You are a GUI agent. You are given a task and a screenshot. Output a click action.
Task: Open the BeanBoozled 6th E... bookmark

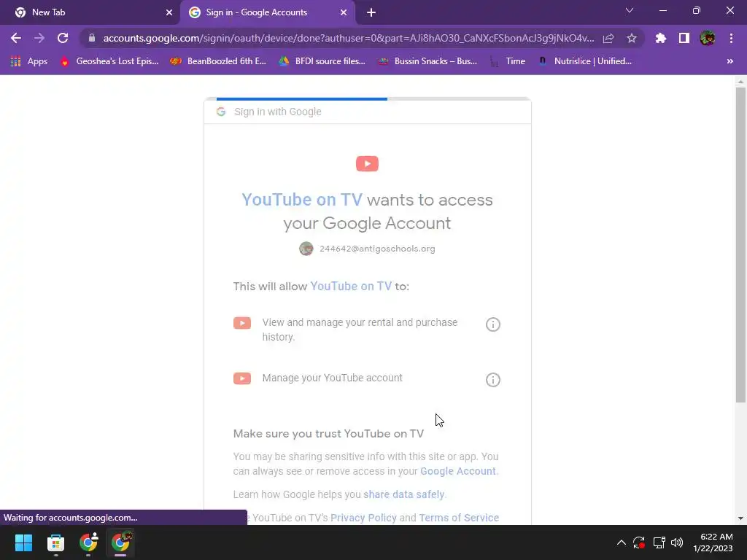[218, 61]
